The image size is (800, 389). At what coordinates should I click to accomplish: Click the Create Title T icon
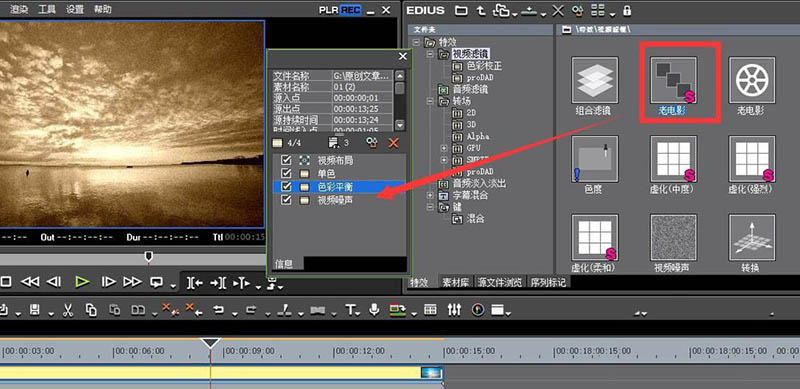click(x=351, y=309)
